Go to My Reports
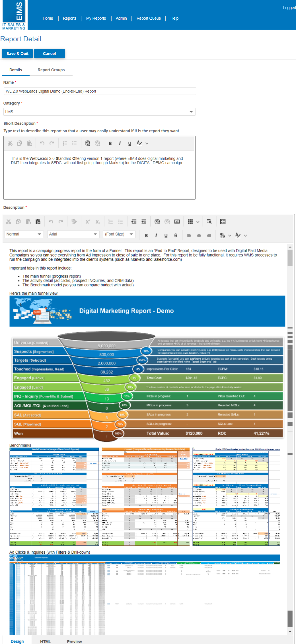The image size is (296, 644). [96, 18]
